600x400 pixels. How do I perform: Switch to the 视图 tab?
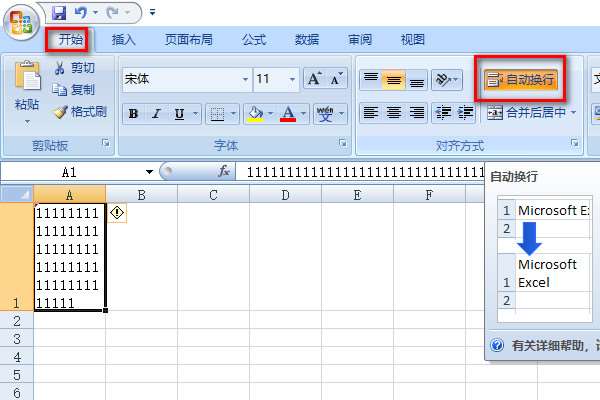(x=412, y=39)
